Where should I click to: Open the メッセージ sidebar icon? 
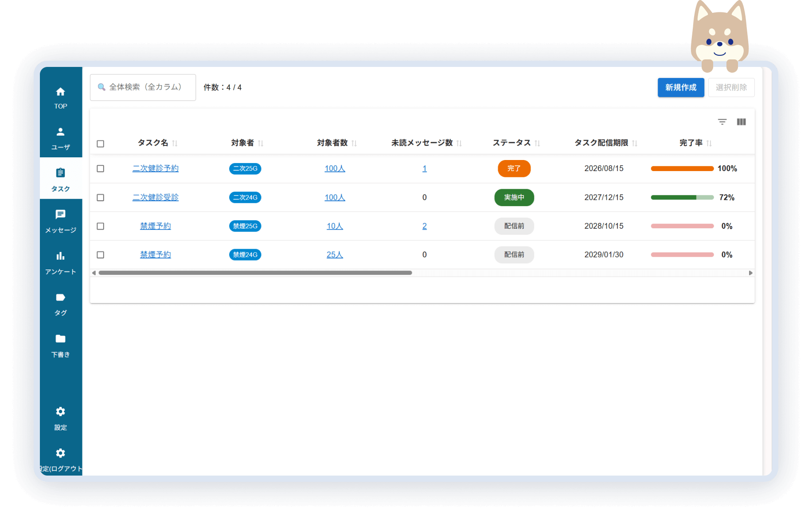coord(61,215)
